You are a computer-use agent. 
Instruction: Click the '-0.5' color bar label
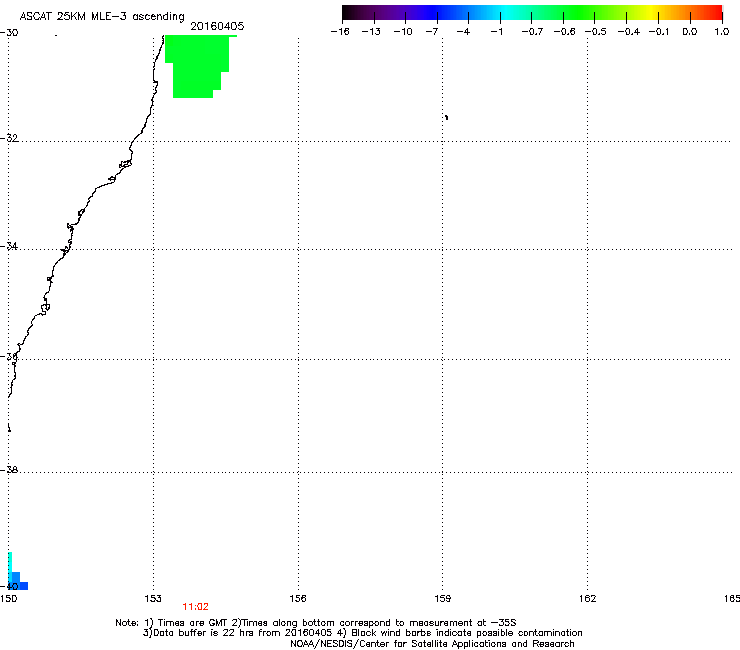[x=596, y=32]
